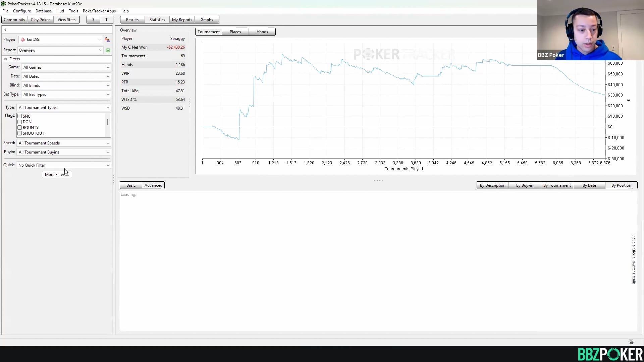Switch to the Places graph tab
644x362 pixels.
tap(235, 32)
